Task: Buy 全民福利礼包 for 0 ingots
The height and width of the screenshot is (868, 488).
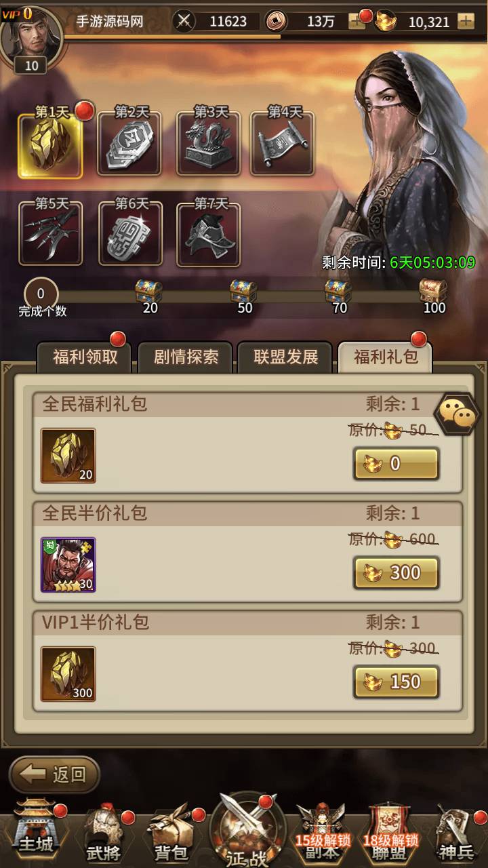Action: click(396, 464)
